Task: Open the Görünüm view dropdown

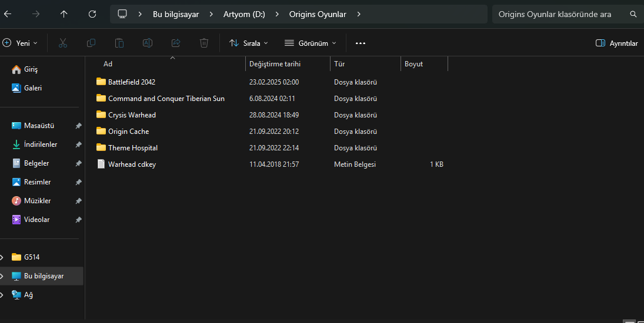Action: 310,43
